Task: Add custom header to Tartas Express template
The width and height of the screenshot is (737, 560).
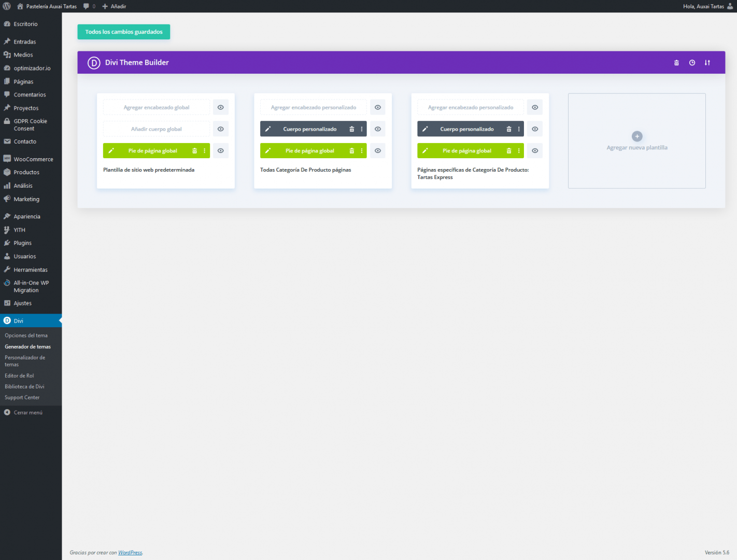Action: (x=471, y=107)
